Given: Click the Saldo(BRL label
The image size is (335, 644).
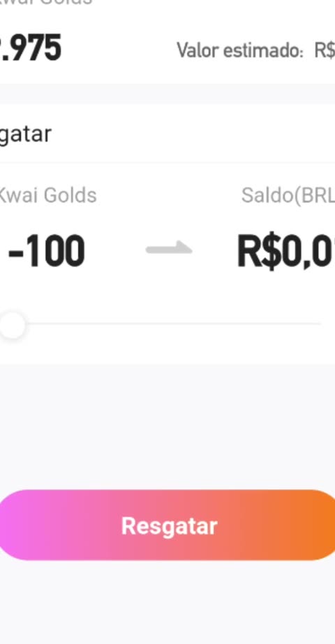Looking at the screenshot, I should pyautogui.click(x=288, y=196).
